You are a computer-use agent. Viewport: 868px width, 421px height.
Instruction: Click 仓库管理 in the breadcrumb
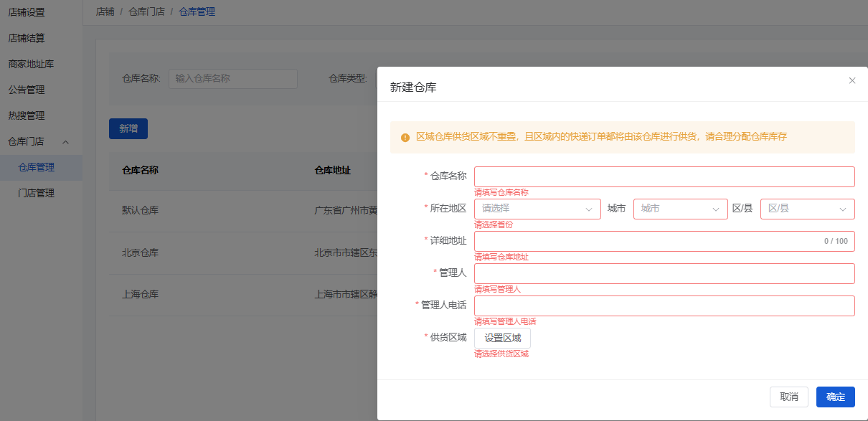click(197, 11)
